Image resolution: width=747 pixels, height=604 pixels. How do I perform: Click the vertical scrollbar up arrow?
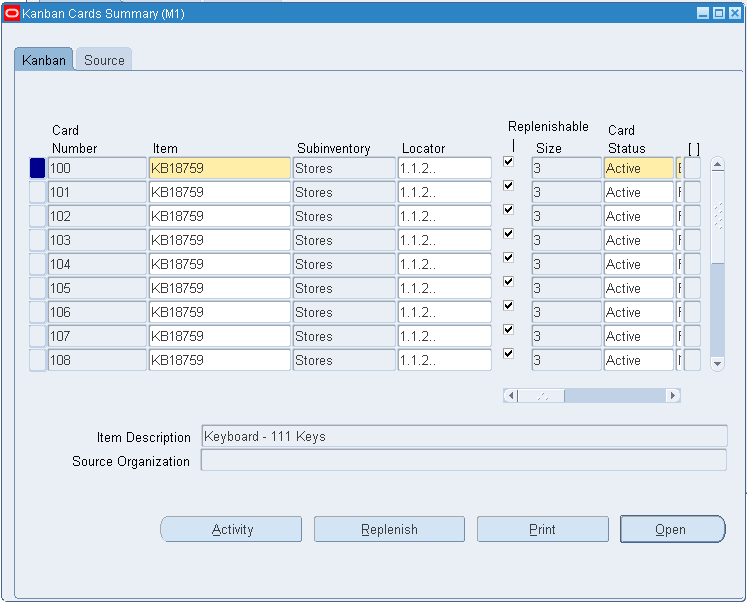[x=717, y=165]
